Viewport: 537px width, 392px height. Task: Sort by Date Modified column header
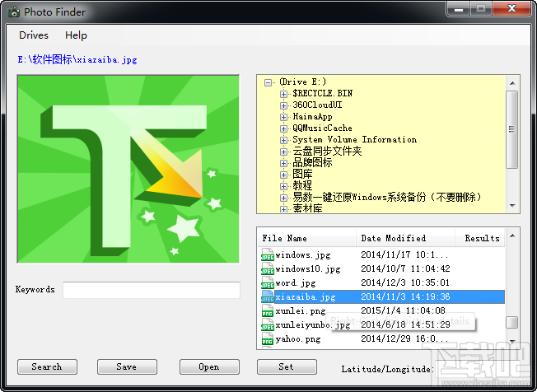pos(405,238)
